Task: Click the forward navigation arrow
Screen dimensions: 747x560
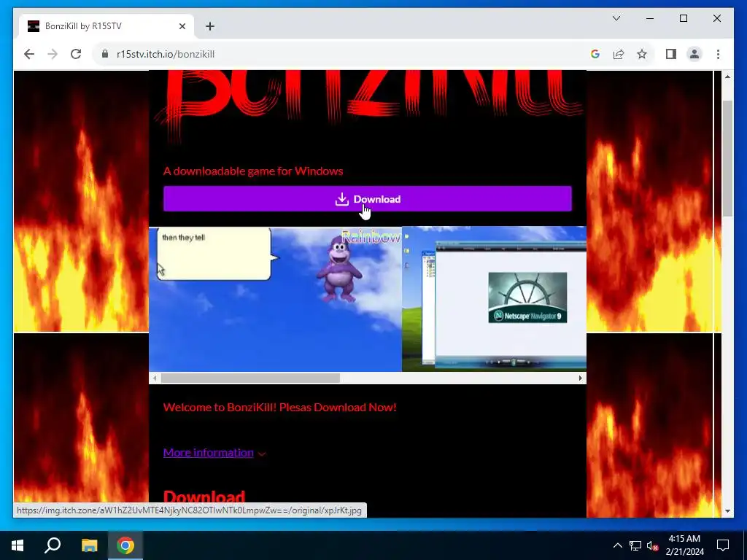Action: 53,54
